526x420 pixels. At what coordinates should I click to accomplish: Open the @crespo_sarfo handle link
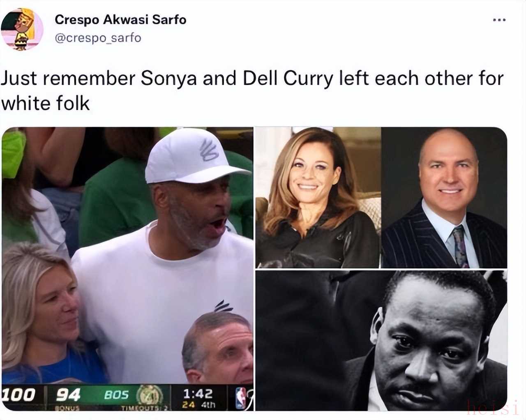click(98, 38)
